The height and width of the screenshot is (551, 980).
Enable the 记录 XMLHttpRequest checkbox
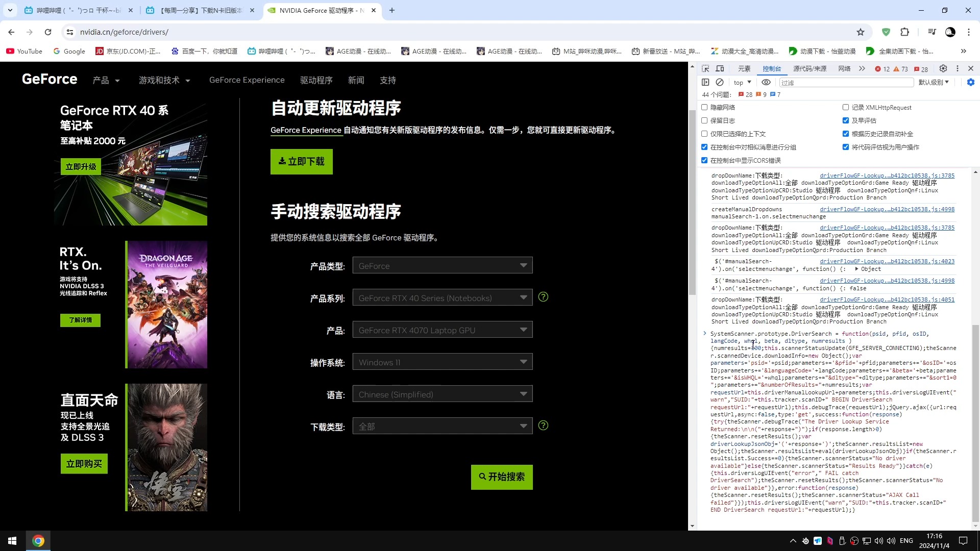coord(846,107)
